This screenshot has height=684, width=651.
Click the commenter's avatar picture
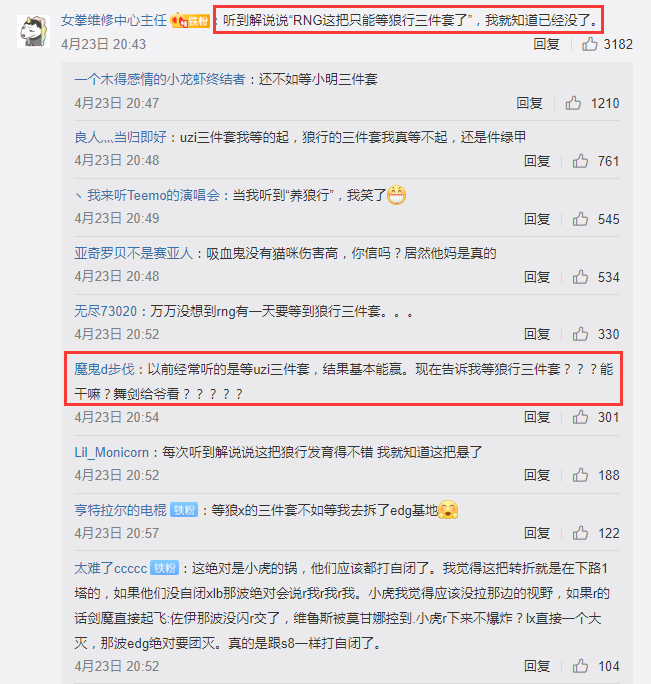[34, 31]
